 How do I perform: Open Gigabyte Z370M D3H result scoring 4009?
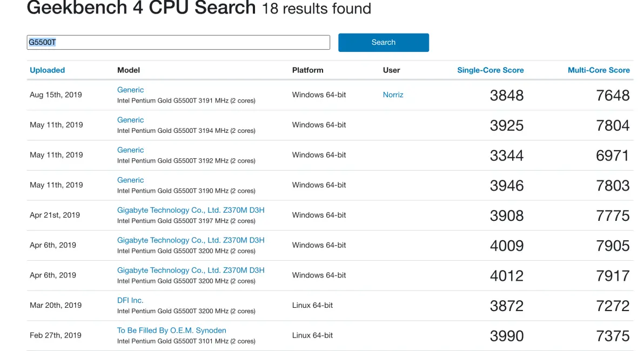191,240
